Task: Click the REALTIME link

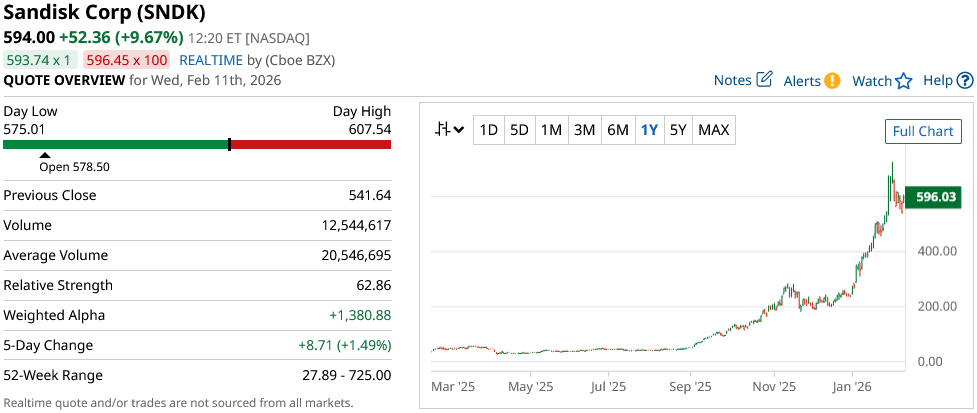Action: coord(210,60)
